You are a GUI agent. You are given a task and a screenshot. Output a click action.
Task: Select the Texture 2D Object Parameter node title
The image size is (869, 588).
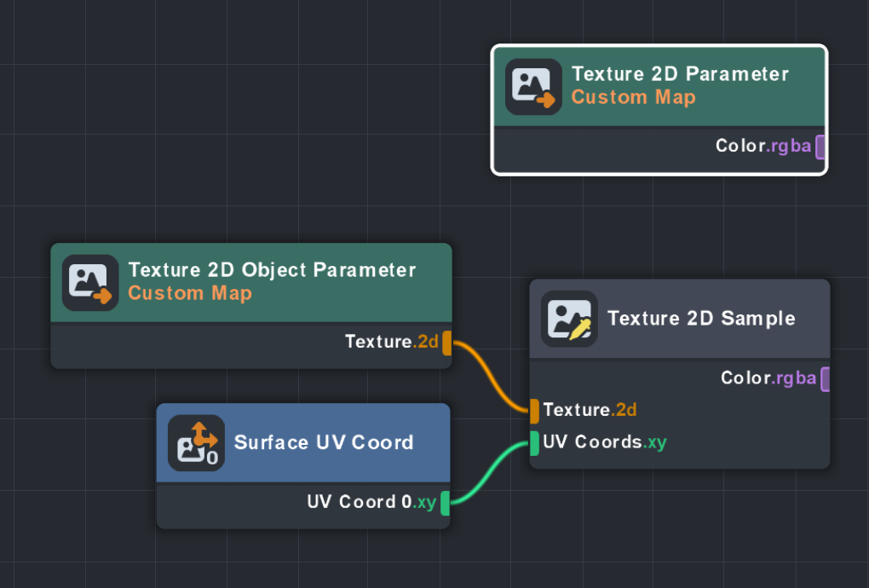point(272,270)
